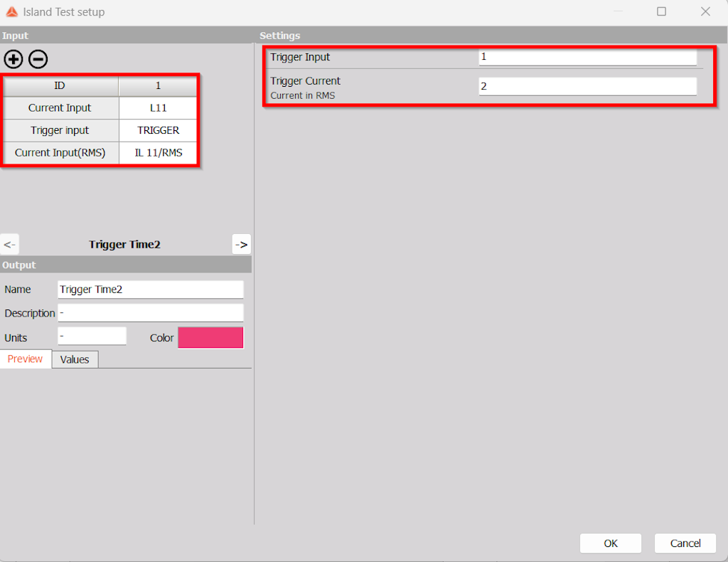Switch to the Values tab
728x562 pixels.
pos(75,359)
